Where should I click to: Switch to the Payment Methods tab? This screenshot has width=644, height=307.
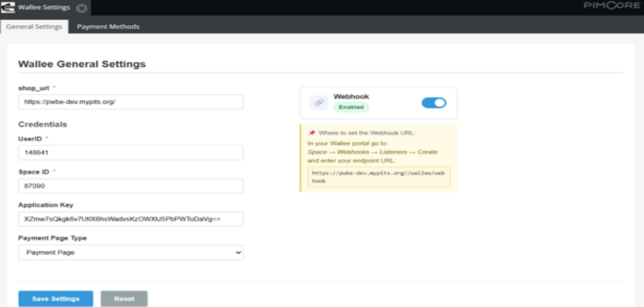pos(109,26)
